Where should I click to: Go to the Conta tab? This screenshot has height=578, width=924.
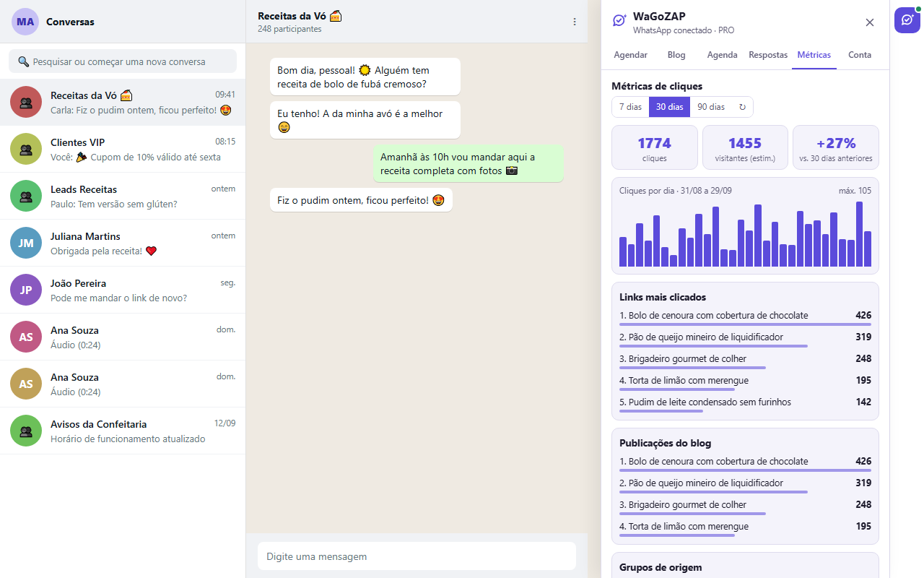pyautogui.click(x=860, y=55)
